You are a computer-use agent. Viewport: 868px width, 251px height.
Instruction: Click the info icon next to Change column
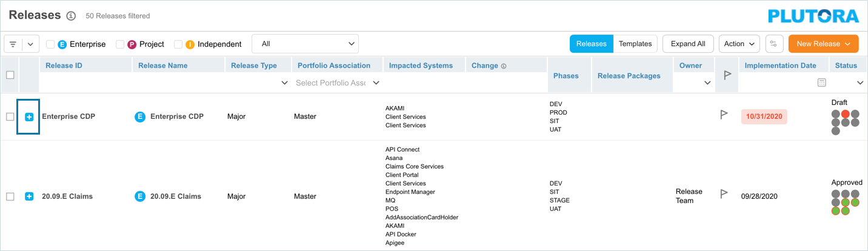click(504, 66)
